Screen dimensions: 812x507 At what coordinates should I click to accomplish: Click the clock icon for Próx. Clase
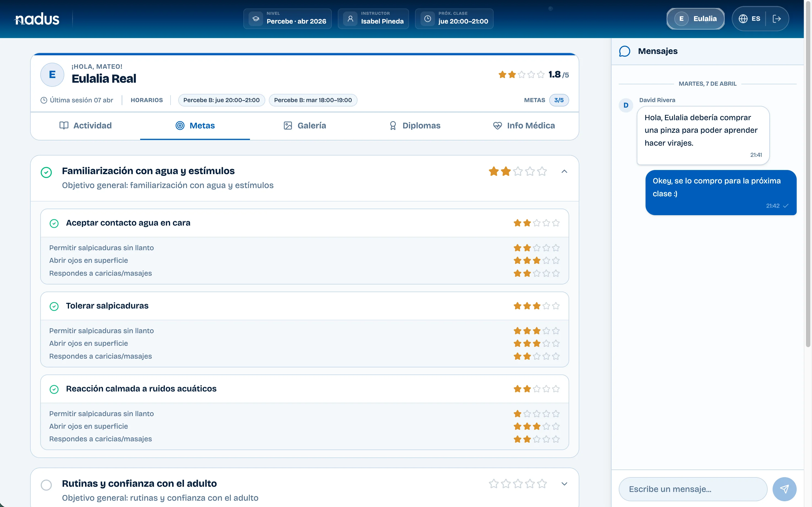point(427,19)
